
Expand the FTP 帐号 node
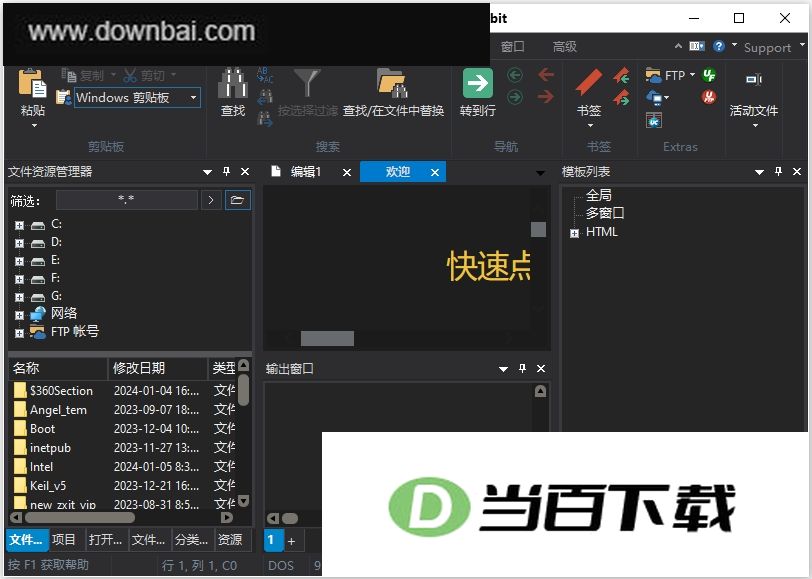pos(19,333)
